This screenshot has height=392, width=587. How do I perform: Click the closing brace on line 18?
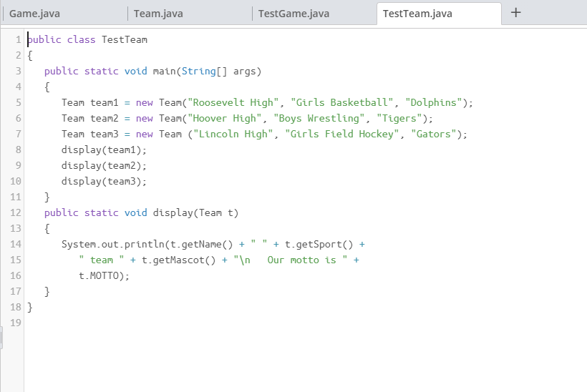click(x=30, y=307)
